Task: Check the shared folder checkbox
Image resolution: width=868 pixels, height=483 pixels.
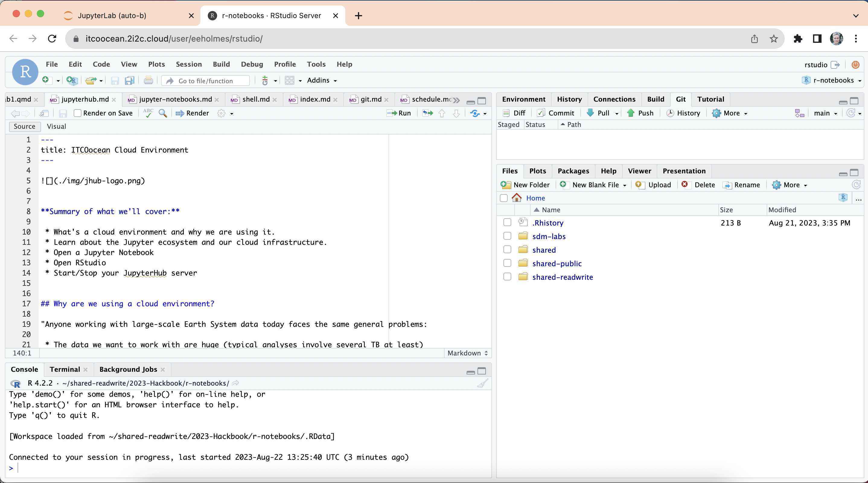Action: coord(507,249)
